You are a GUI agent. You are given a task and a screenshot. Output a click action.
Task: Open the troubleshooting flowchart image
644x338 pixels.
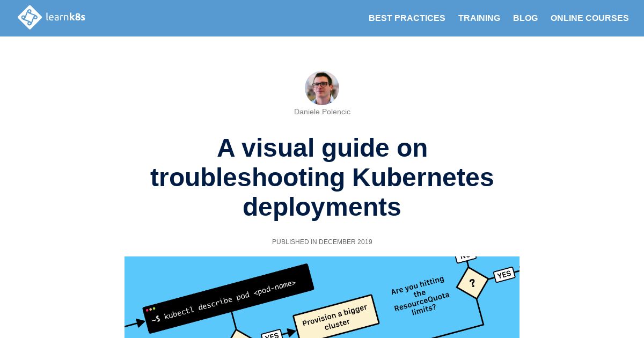pyautogui.click(x=322, y=297)
